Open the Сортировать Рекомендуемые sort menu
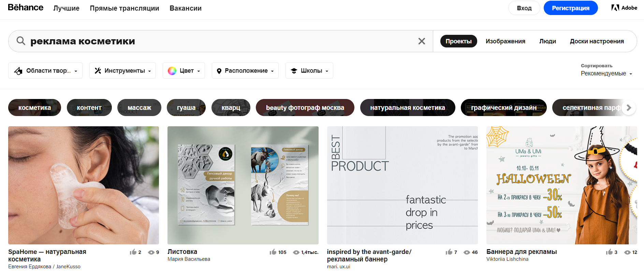 [606, 73]
